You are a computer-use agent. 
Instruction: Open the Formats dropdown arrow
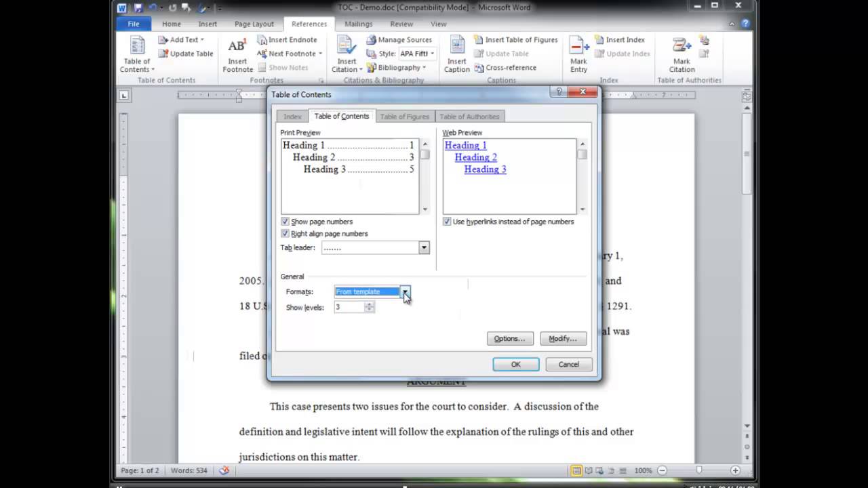click(405, 291)
